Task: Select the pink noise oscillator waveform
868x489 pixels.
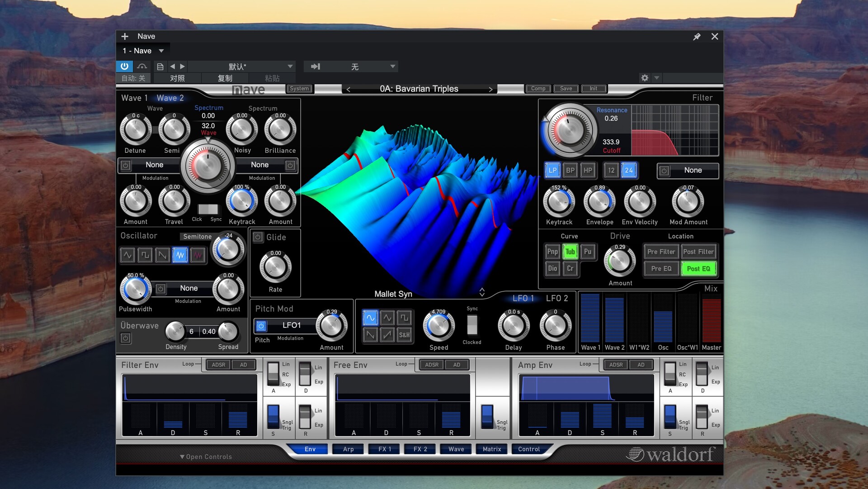Action: [198, 255]
